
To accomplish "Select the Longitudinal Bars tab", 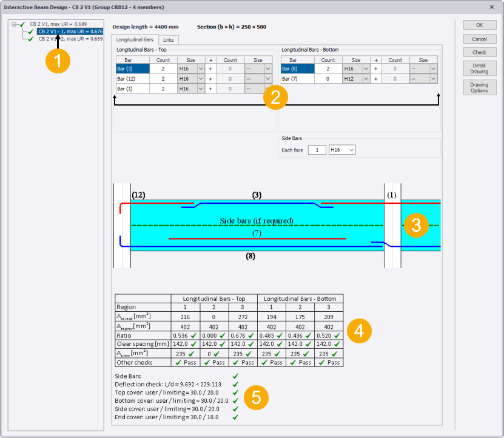I will point(135,40).
